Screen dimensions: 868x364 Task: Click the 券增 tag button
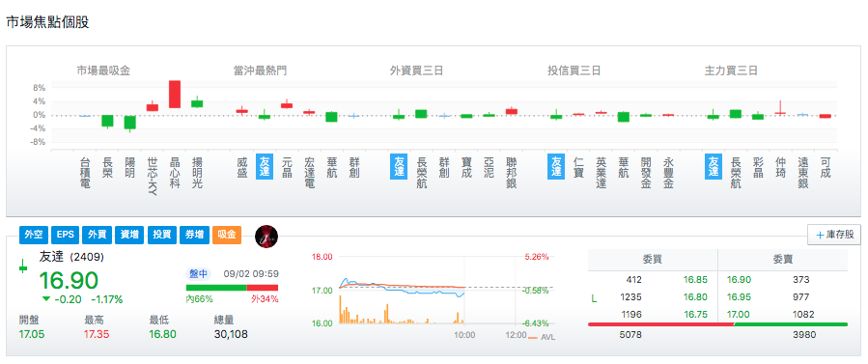pos(194,236)
